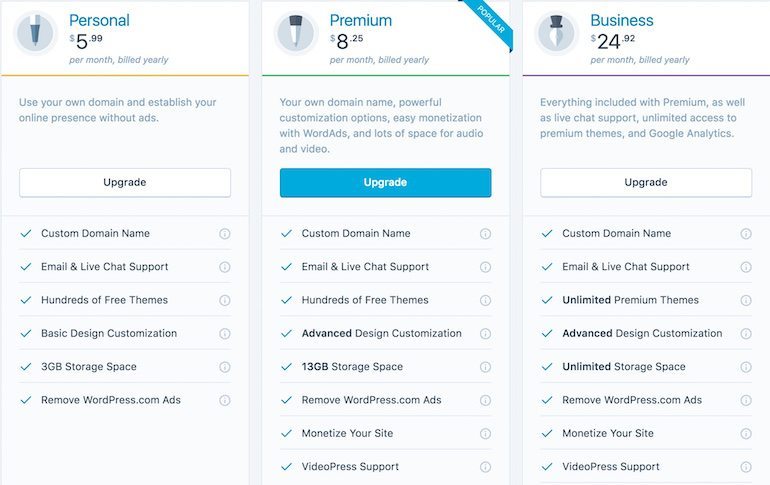Image resolution: width=770 pixels, height=485 pixels.
Task: Click the Premium plan pen icon
Action: click(x=296, y=33)
